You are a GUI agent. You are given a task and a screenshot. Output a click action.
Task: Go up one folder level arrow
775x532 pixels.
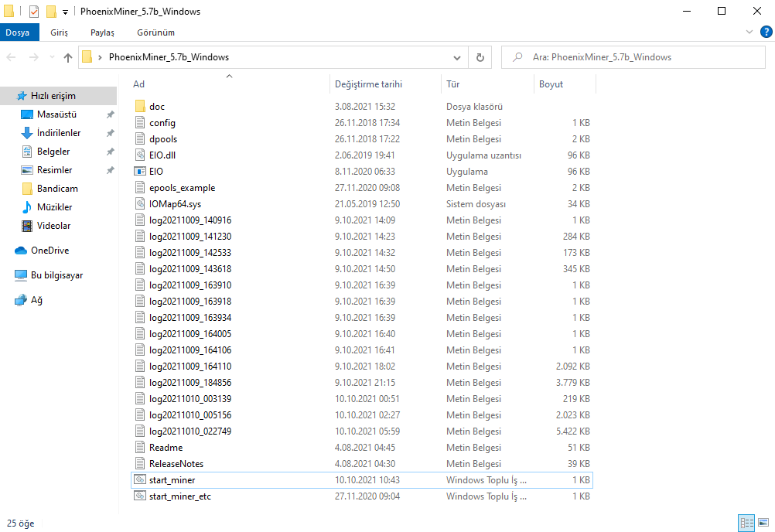point(68,57)
